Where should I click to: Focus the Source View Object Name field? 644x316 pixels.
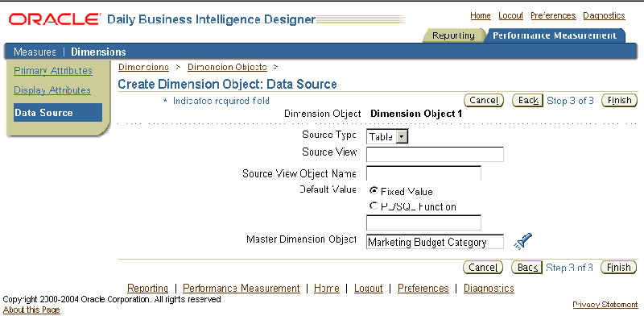coord(423,173)
